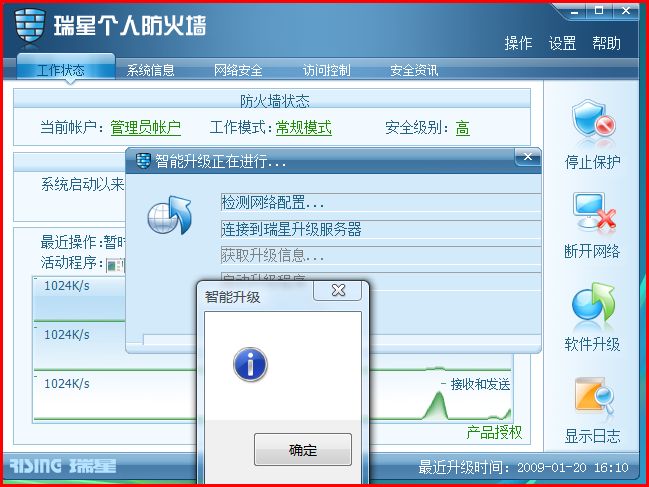Switch to the 安全资讯 tab
Viewport: 649px width, 487px height.
[414, 70]
